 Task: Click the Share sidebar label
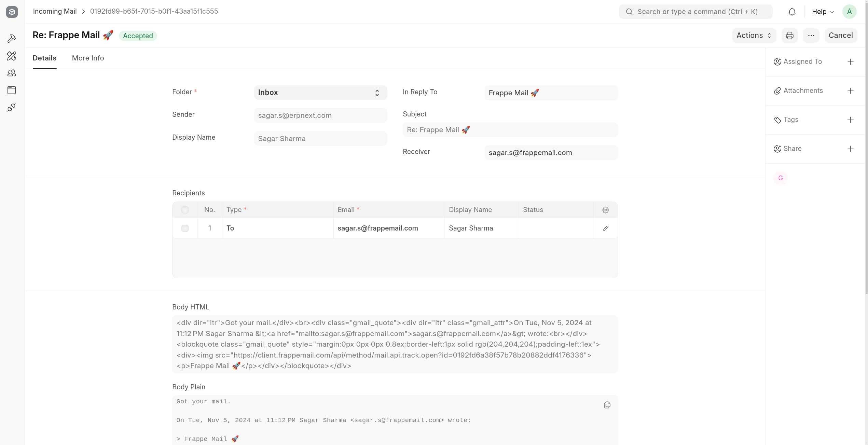[792, 149]
